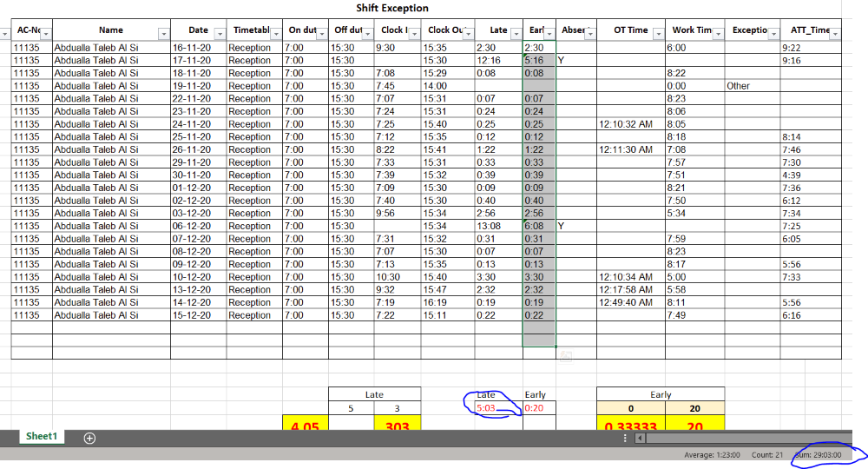
Task: Open the Date column filter dropdown
Action: (218, 34)
